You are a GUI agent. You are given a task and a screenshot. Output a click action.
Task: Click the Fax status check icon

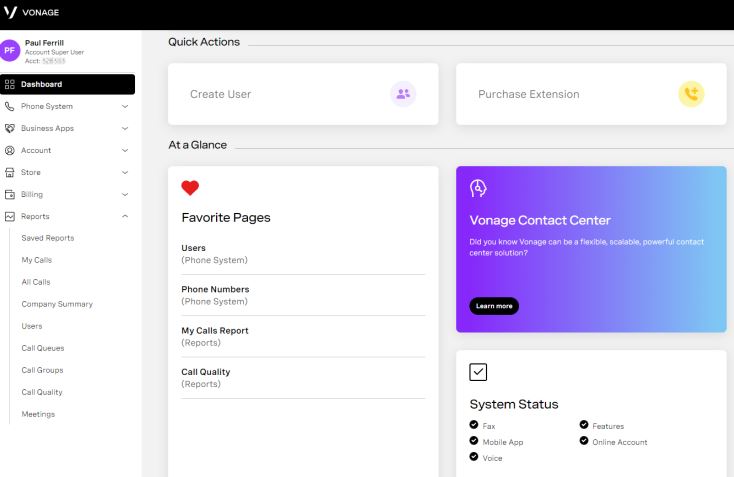click(x=474, y=425)
